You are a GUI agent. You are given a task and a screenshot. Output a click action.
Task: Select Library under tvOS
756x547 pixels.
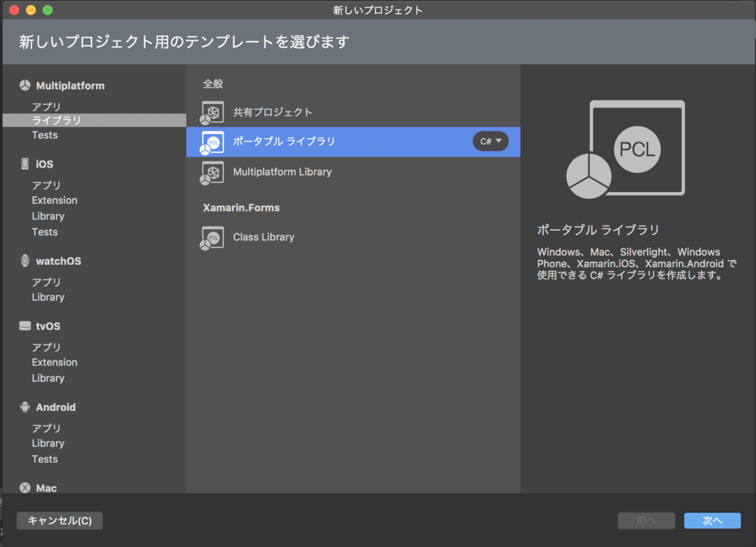click(48, 378)
